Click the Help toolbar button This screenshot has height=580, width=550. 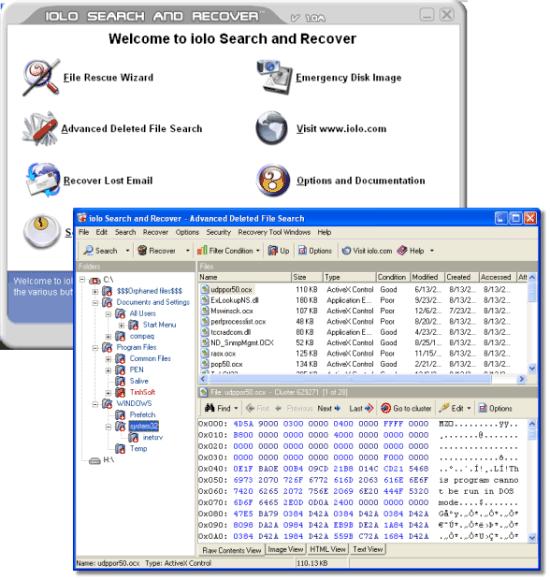tap(411, 251)
